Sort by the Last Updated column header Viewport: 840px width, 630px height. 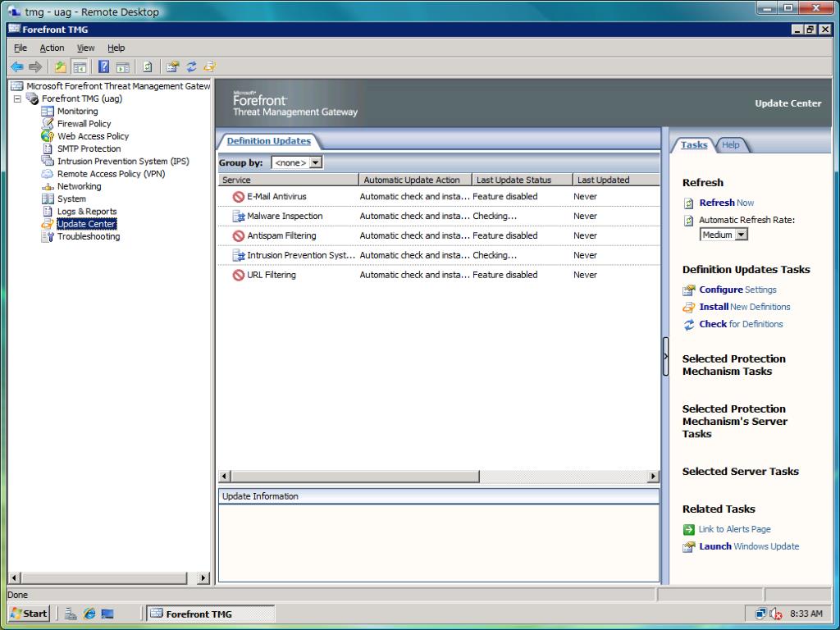point(616,180)
